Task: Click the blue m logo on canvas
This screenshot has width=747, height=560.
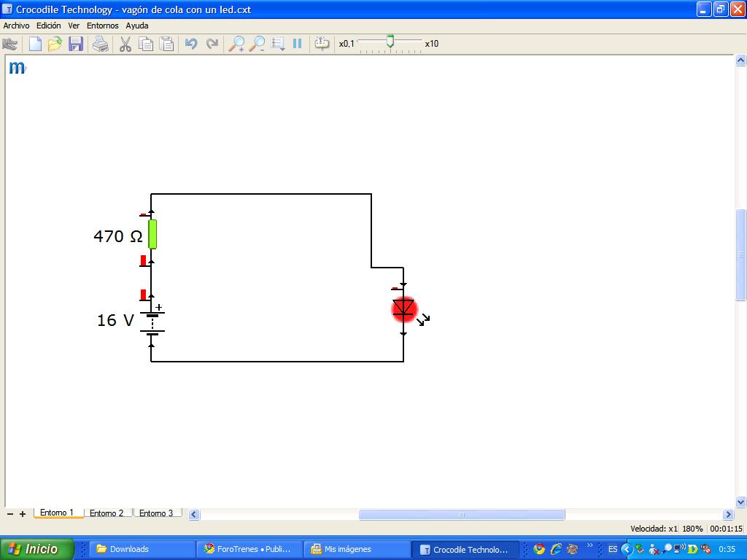Action: point(17,68)
